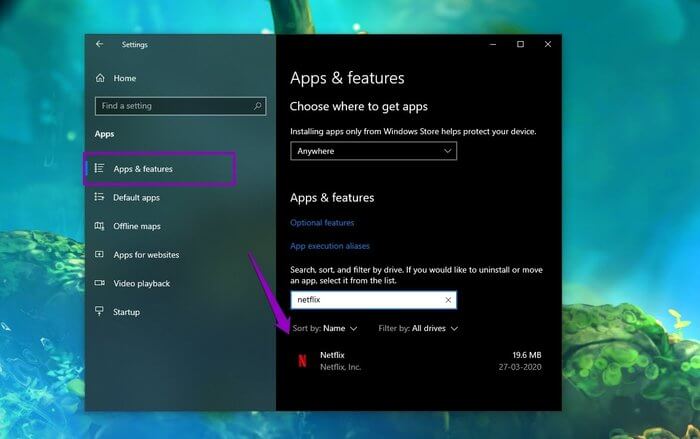The width and height of the screenshot is (700, 439).
Task: Go to Startup settings page
Action: tap(127, 312)
